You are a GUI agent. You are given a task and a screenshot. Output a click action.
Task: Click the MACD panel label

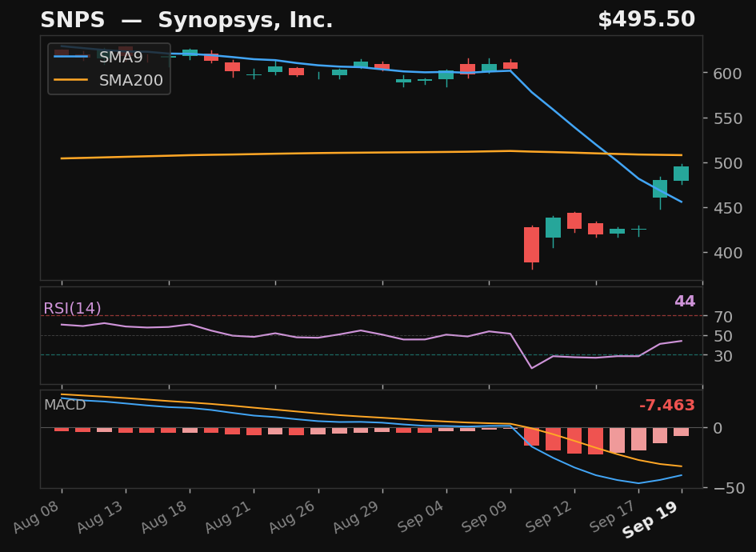[65, 405]
